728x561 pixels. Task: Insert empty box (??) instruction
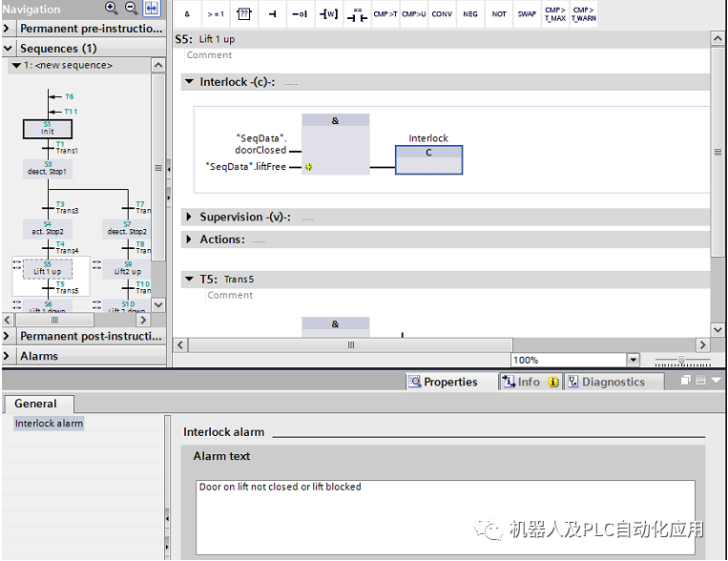pos(243,14)
